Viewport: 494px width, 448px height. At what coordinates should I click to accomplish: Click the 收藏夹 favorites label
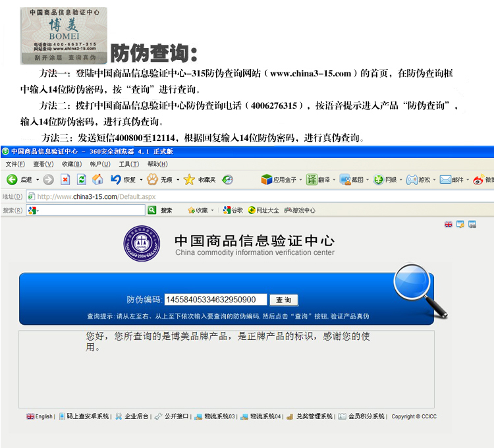pos(207,180)
